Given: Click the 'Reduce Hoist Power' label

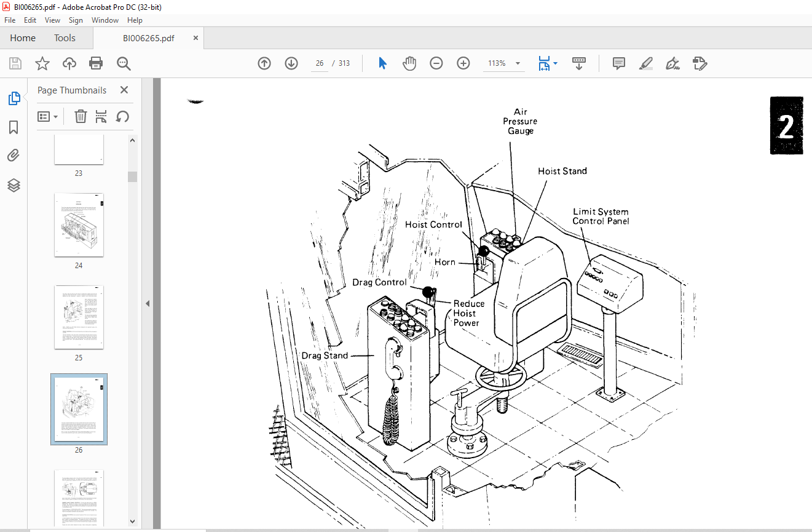Looking at the screenshot, I should click(469, 313).
